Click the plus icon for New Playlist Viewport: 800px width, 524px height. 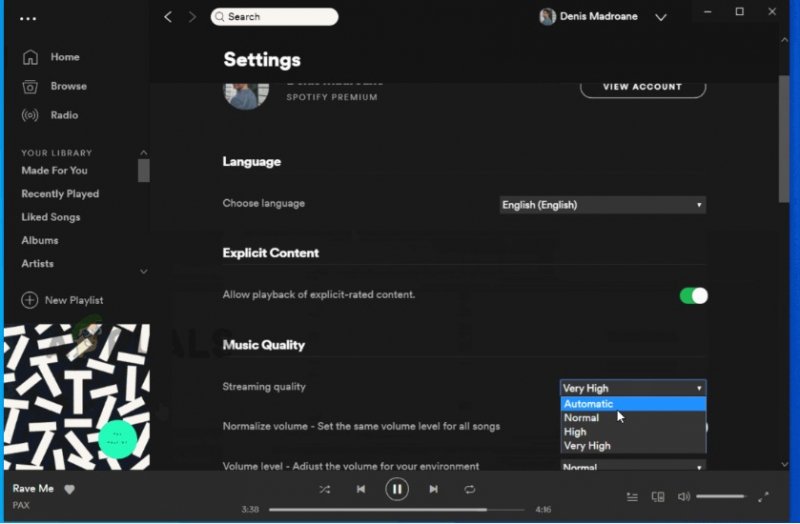coord(30,300)
